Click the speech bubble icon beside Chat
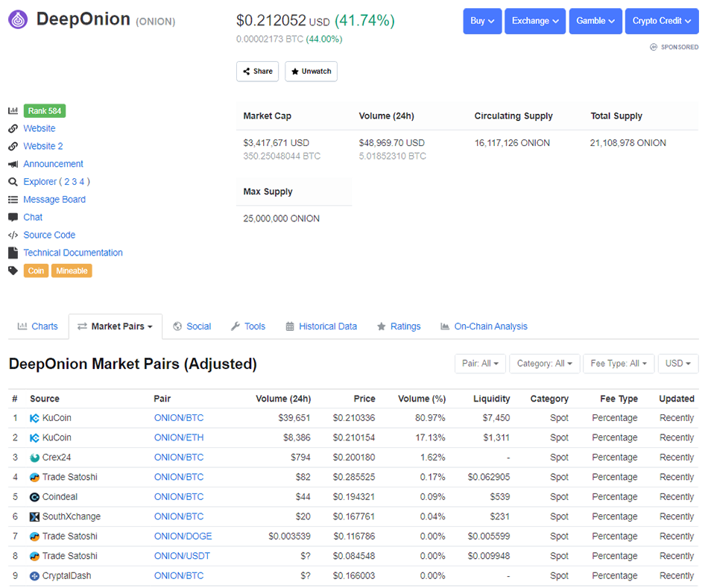708x588 pixels. tap(13, 217)
